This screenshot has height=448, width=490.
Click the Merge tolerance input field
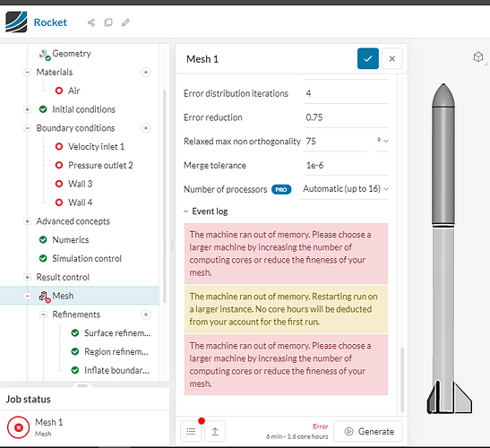pos(347,165)
